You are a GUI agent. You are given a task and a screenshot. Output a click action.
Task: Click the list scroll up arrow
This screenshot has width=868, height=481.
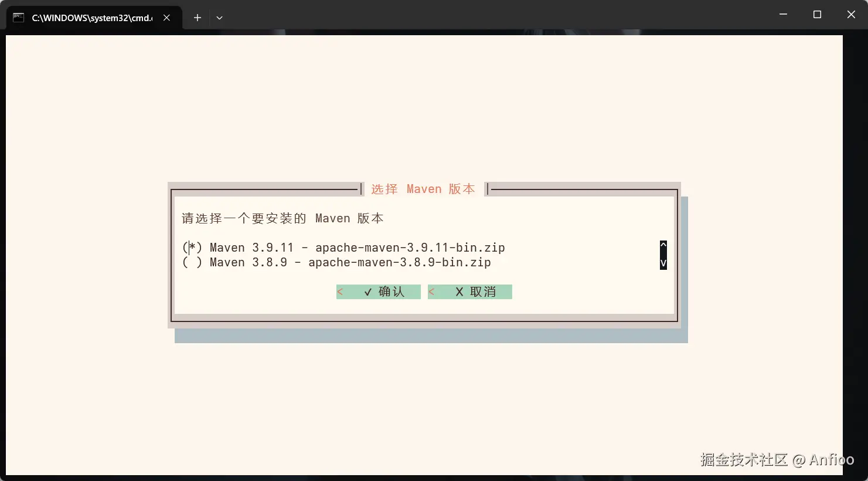pyautogui.click(x=663, y=245)
